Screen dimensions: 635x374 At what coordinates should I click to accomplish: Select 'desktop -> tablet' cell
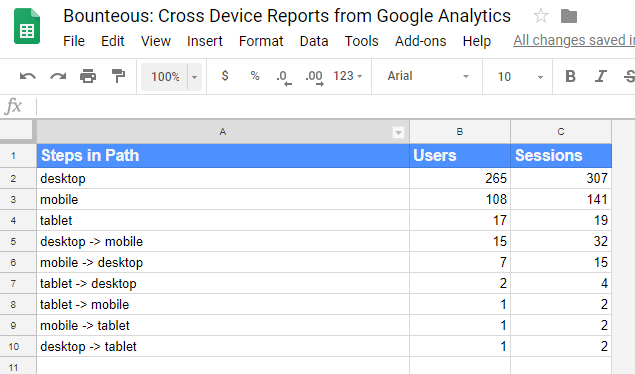pos(223,347)
